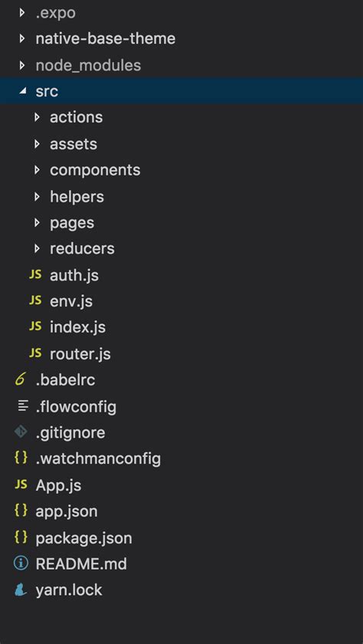Click the git icon beside .gitignore
This screenshot has width=363, height=644.
click(x=21, y=432)
